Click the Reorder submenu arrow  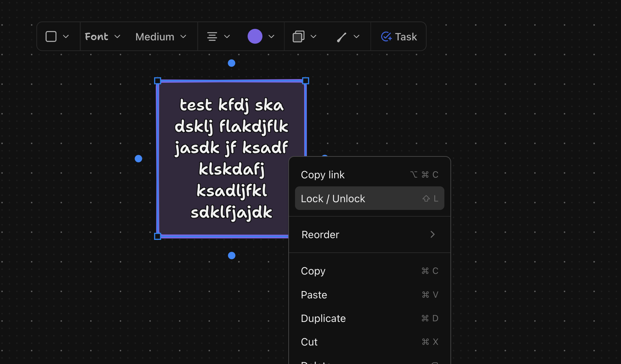(433, 234)
